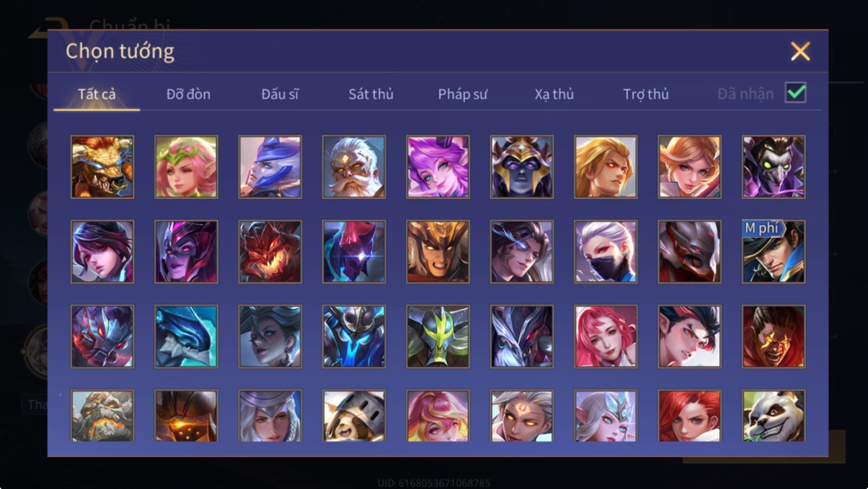Toggle the Đã nhận checkbox
868x489 pixels.
click(795, 93)
